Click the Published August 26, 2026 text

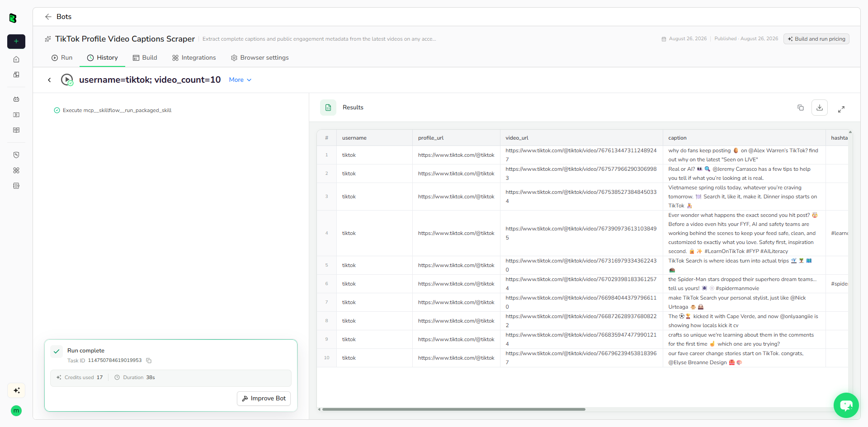tap(746, 39)
